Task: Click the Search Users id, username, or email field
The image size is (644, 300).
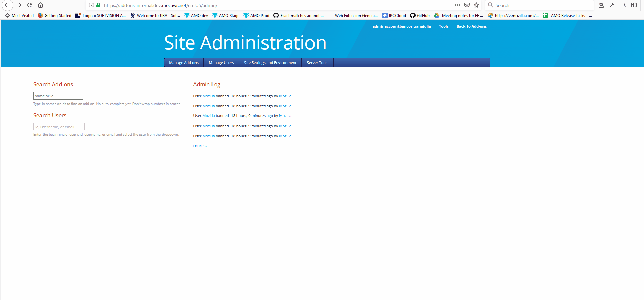Action: tap(59, 127)
